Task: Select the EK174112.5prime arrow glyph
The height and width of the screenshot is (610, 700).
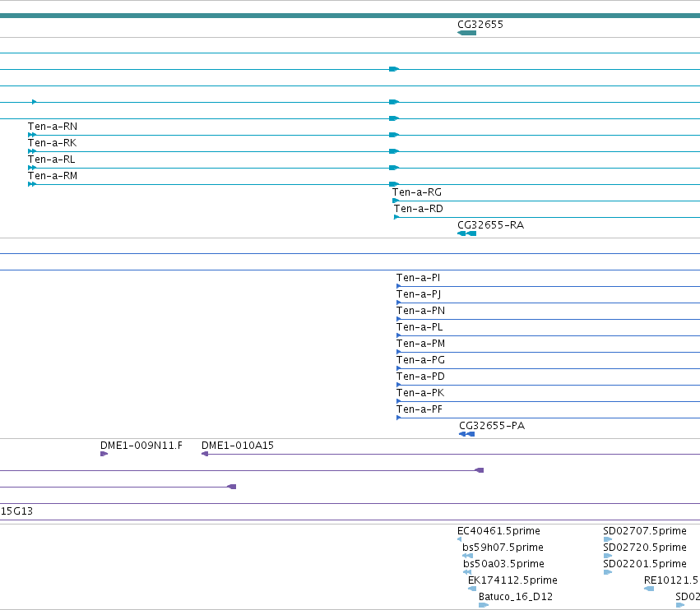Action: pyautogui.click(x=472, y=589)
